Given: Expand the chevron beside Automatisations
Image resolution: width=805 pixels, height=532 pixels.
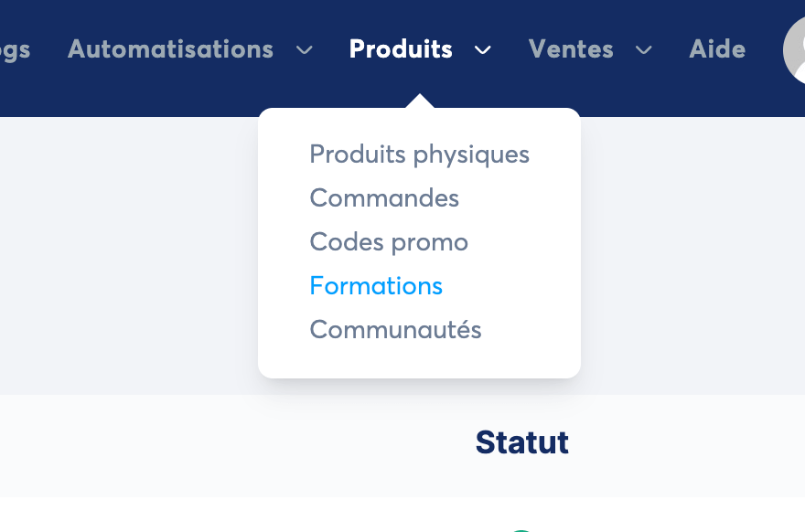Looking at the screenshot, I should [x=305, y=50].
